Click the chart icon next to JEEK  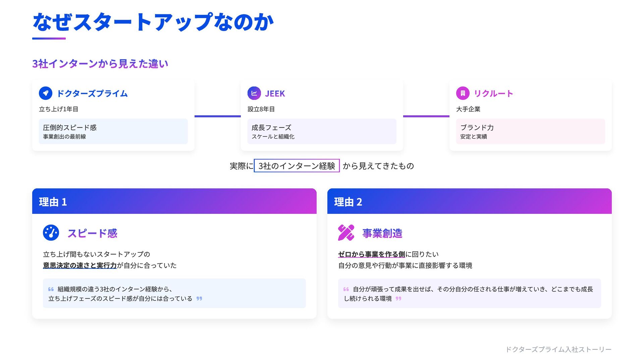point(254,93)
